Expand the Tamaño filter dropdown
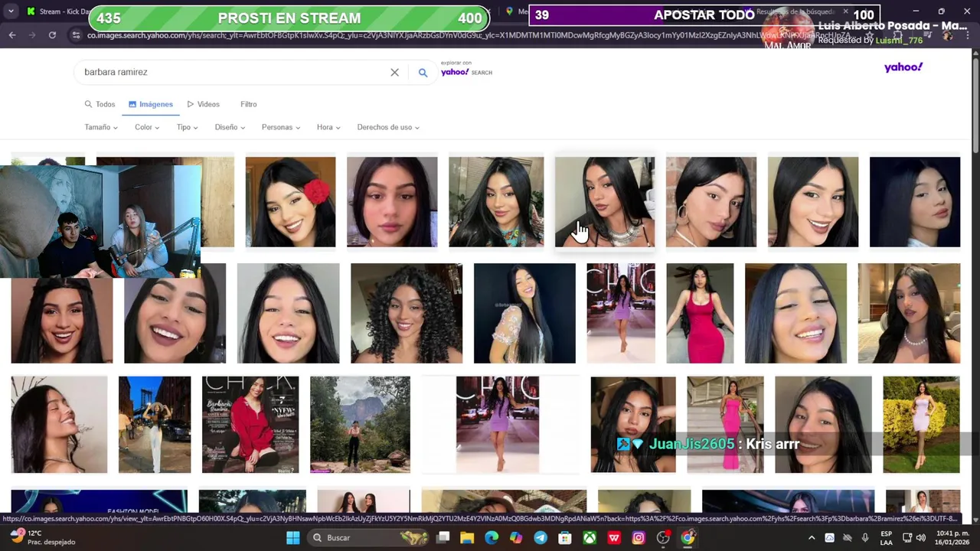 [x=101, y=127]
